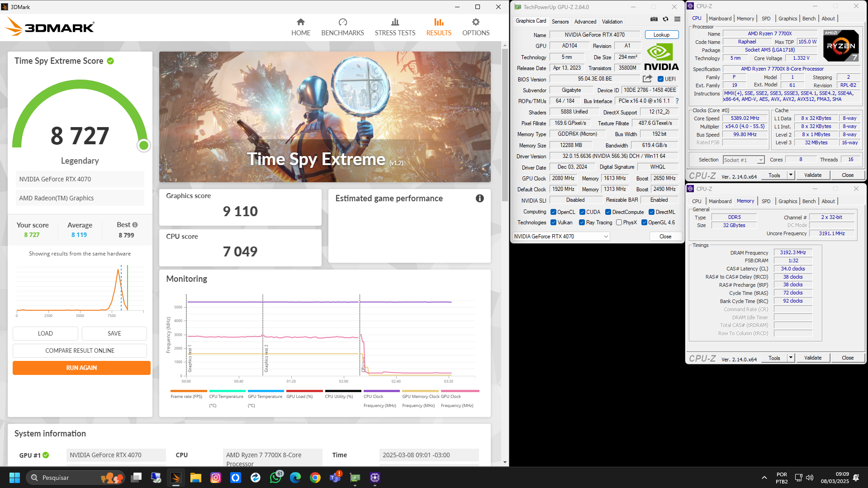Expand Tools arrow in lower CPU-Z Memory window

click(791, 358)
